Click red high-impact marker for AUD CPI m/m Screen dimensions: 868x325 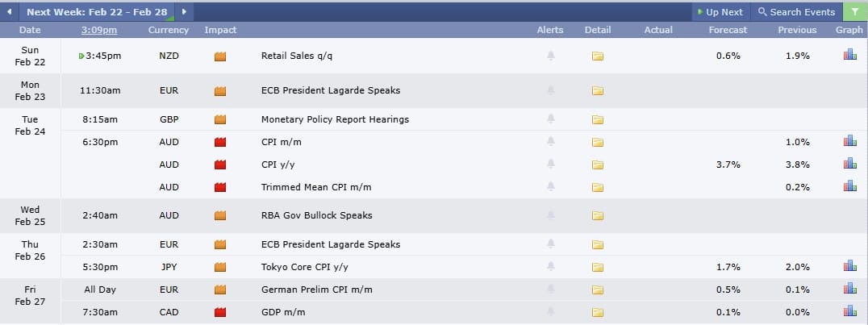tap(220, 142)
